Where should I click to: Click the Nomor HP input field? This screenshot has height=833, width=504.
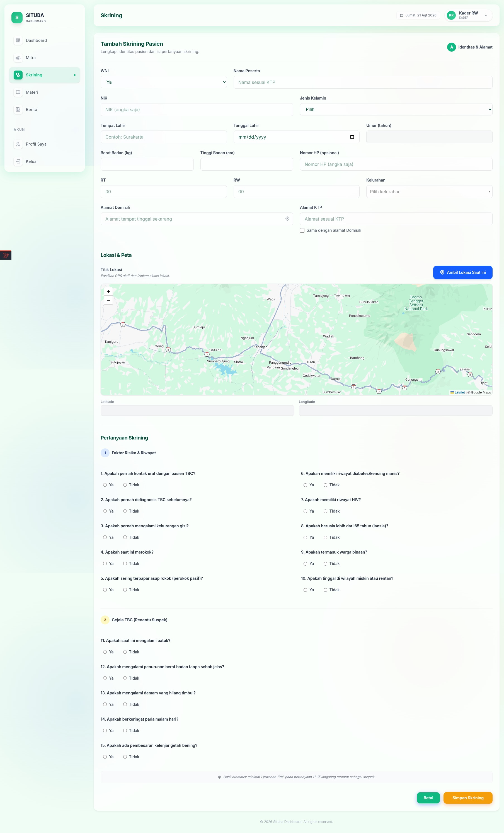[396, 164]
